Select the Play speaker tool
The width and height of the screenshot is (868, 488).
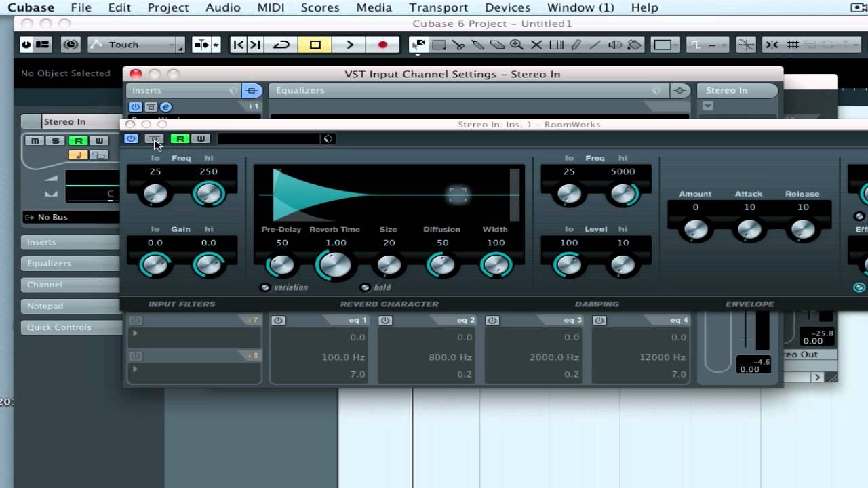[x=615, y=45]
